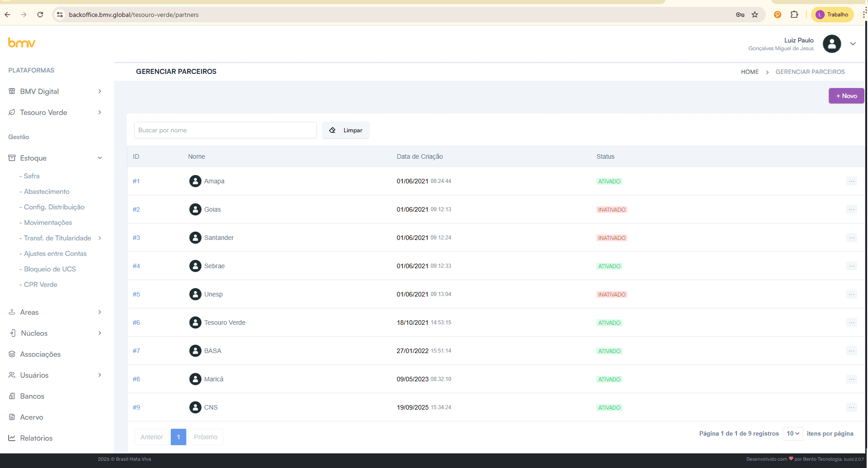
Task: Click the Anterior pagination button
Action: point(152,437)
